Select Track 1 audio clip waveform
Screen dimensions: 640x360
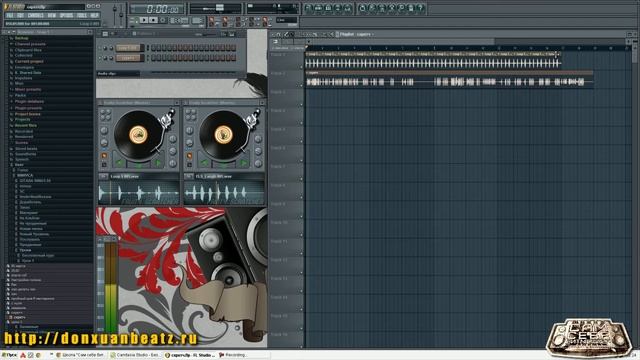[x=433, y=63]
